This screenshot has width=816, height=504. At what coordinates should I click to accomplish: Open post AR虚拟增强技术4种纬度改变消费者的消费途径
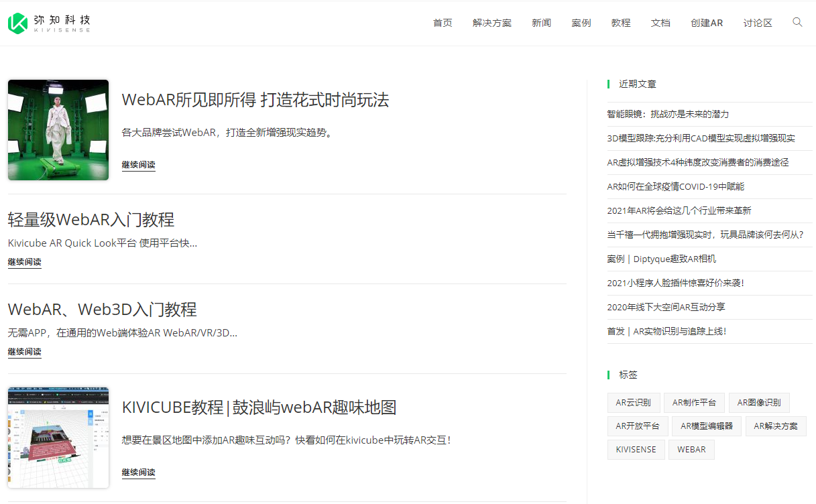pyautogui.click(x=698, y=162)
